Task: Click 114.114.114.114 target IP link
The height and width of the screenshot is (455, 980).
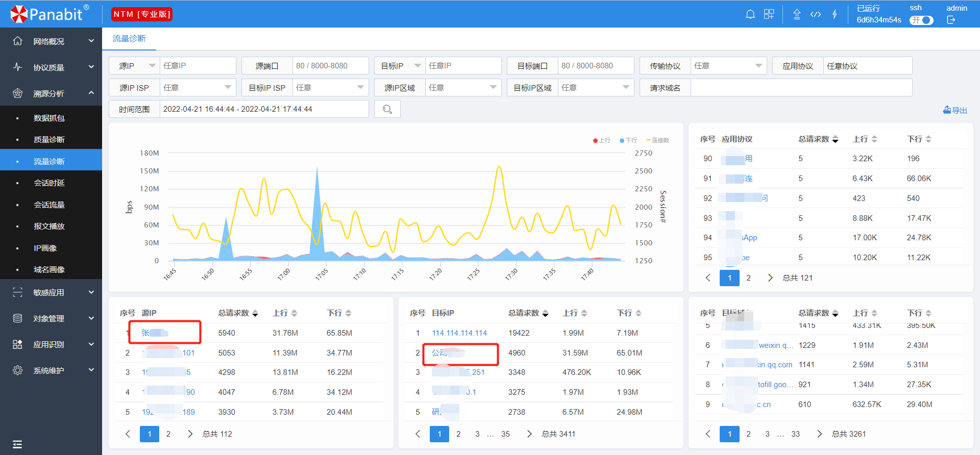Action: [459, 333]
